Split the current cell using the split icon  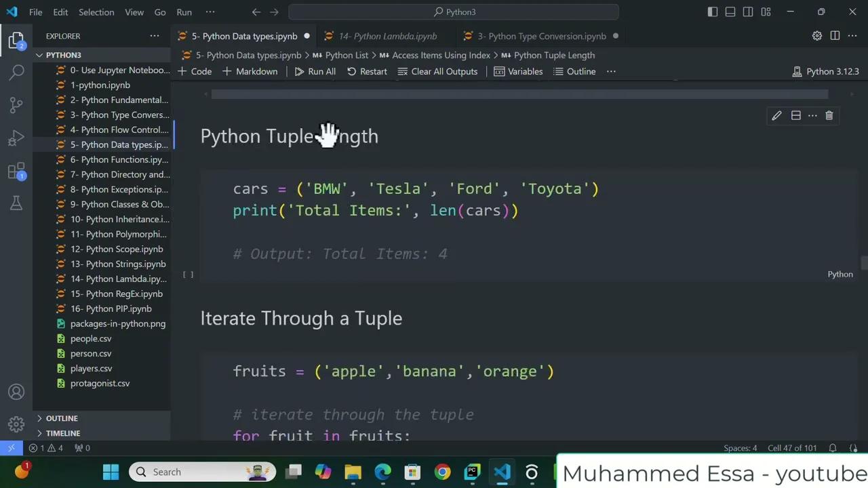795,115
